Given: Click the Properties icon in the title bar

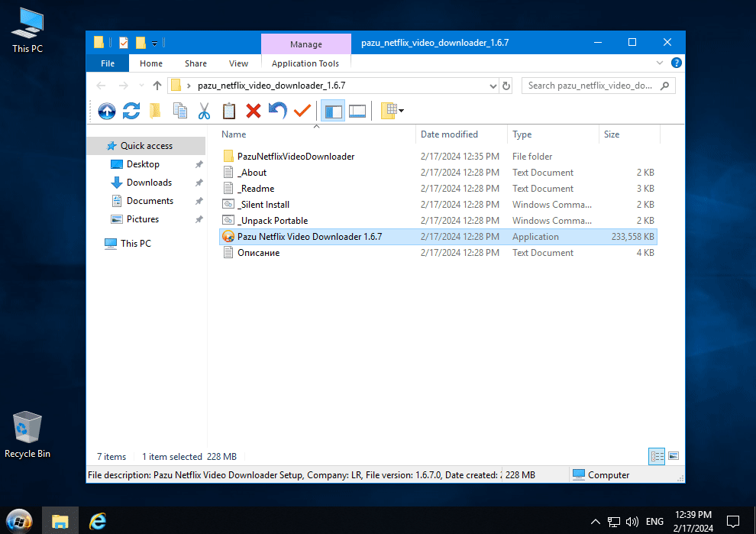Looking at the screenshot, I should 124,43.
